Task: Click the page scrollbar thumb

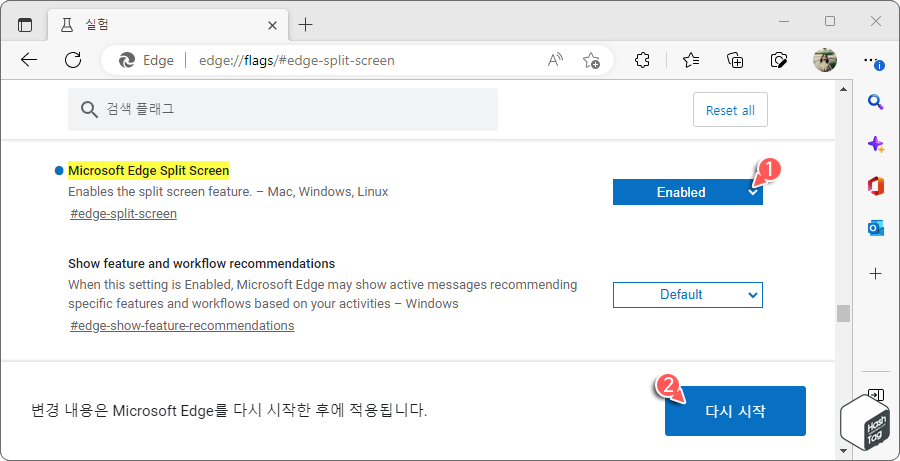Action: tap(843, 313)
